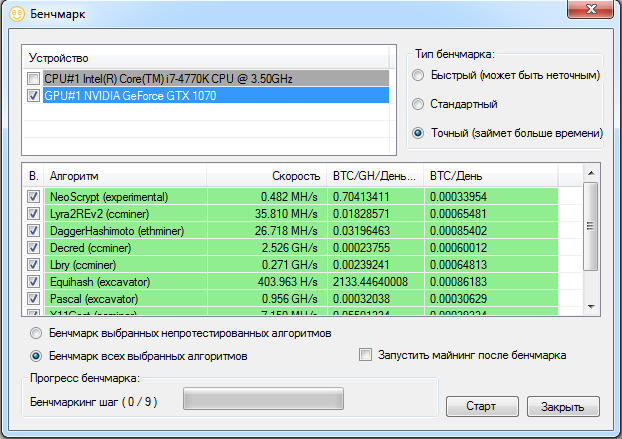Image resolution: width=622 pixels, height=439 pixels.
Task: Click the Закрыть button
Action: coord(563,406)
